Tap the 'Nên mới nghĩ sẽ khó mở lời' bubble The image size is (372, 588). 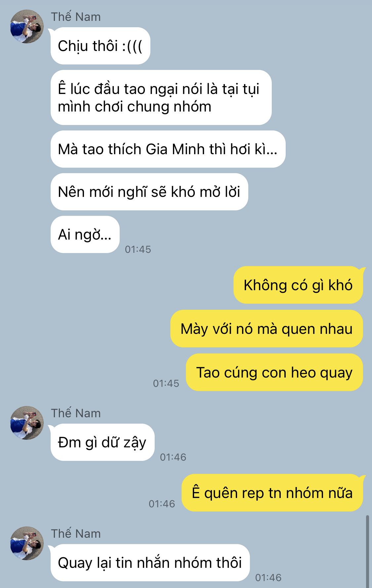coord(149,192)
